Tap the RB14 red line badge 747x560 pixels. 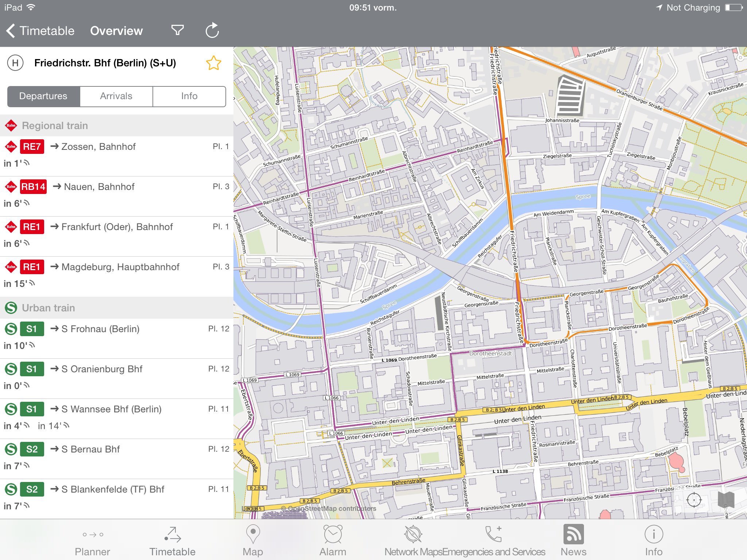[x=33, y=187]
